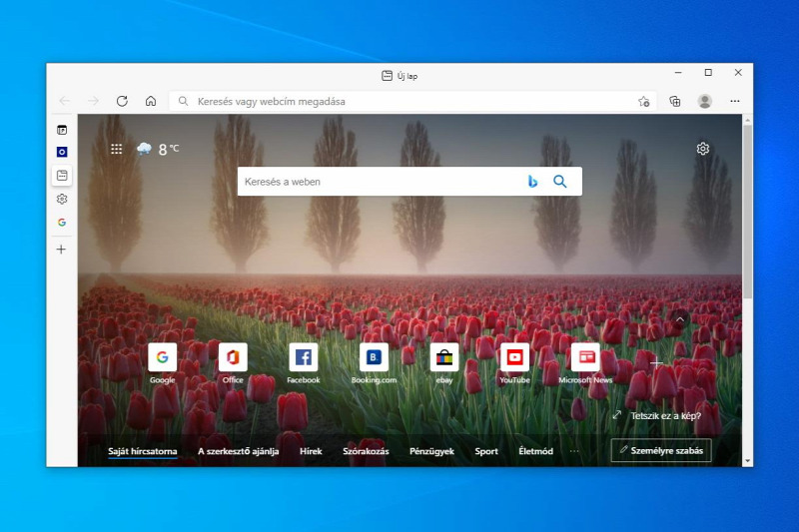The height and width of the screenshot is (532, 799).
Task: Open the 'Sport' tab
Action: pos(486,451)
